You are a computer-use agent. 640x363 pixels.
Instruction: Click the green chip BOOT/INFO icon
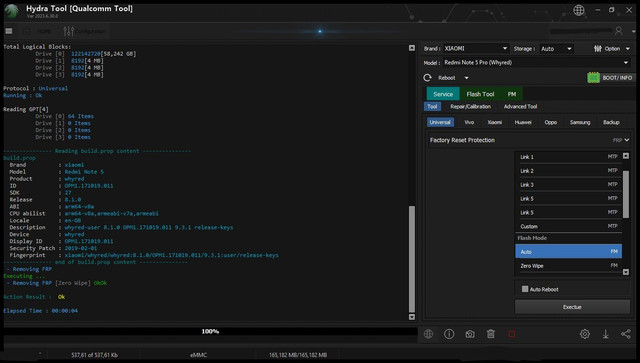pos(593,78)
